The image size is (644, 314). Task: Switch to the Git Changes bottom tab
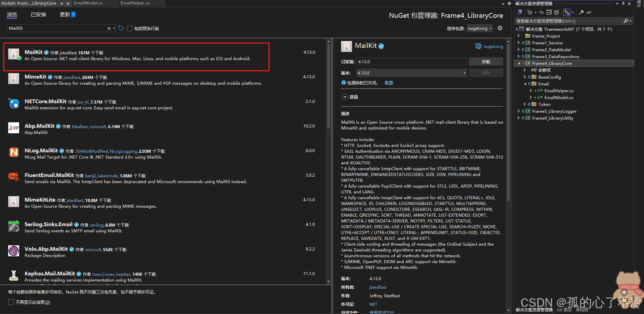(x=564, y=310)
